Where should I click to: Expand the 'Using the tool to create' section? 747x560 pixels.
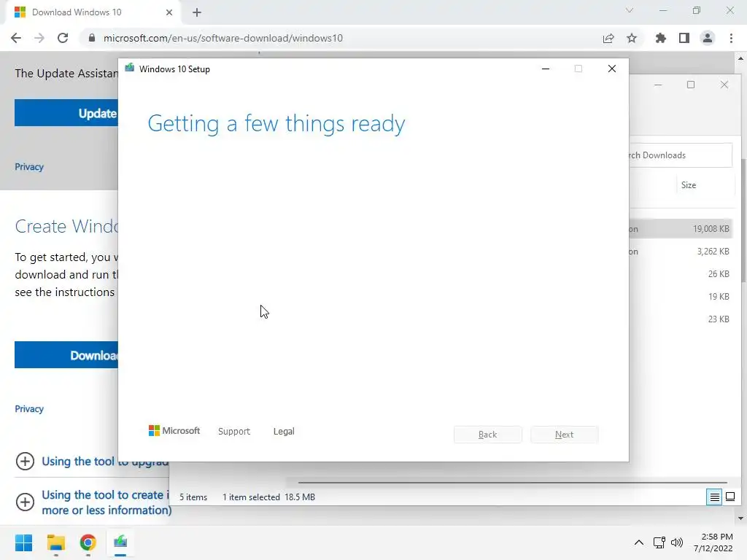pyautogui.click(x=25, y=502)
